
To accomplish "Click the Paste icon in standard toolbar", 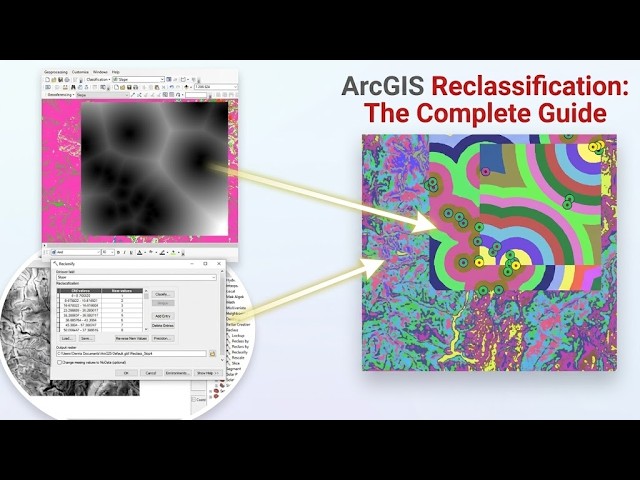I will [x=157, y=87].
